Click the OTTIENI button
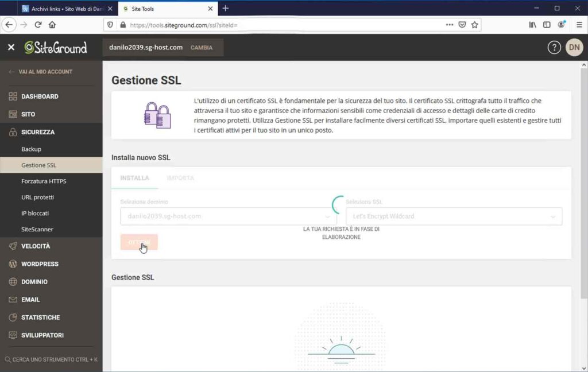This screenshot has height=372, width=588. click(139, 242)
